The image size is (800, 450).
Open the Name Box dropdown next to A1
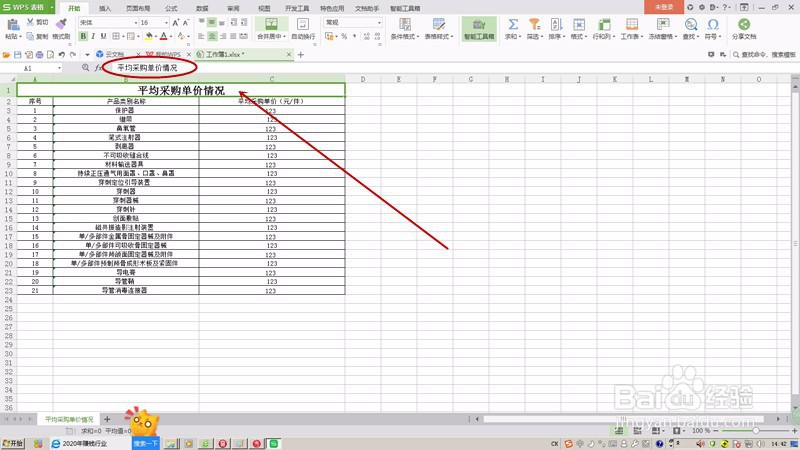[x=59, y=68]
